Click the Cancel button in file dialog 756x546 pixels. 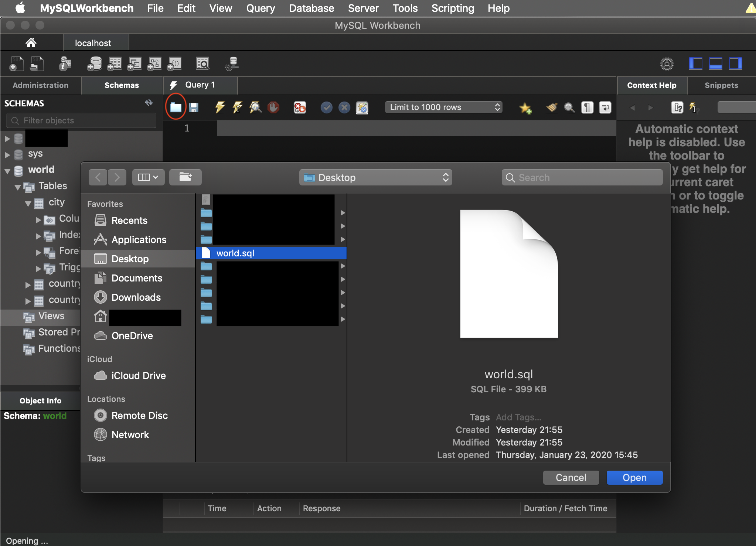point(571,478)
